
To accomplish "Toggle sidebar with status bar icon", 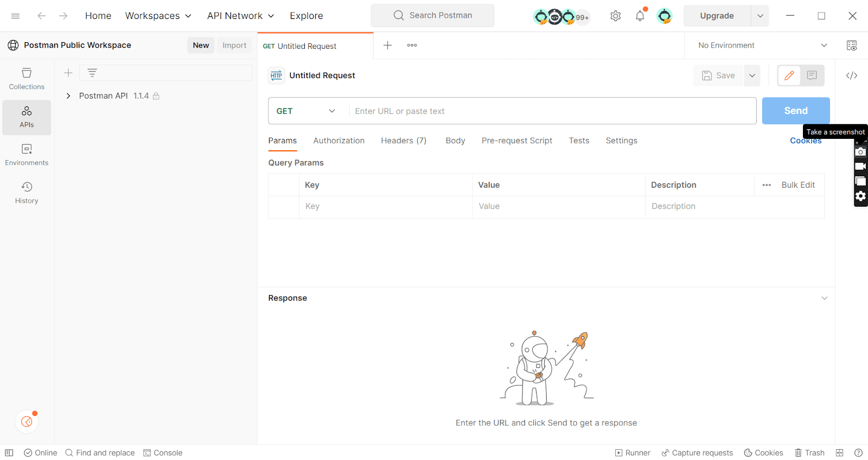I will pos(9,453).
